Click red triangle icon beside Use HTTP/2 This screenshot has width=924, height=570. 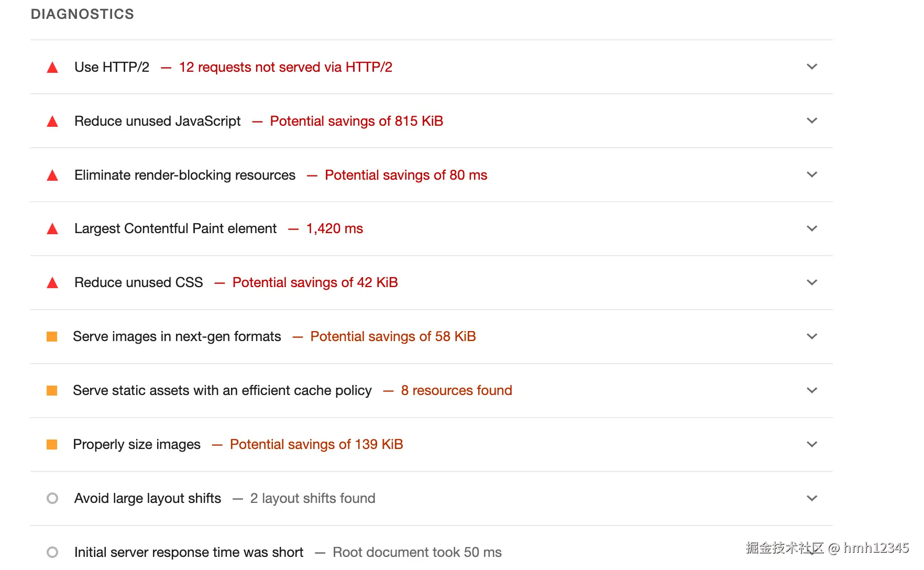tap(52, 68)
